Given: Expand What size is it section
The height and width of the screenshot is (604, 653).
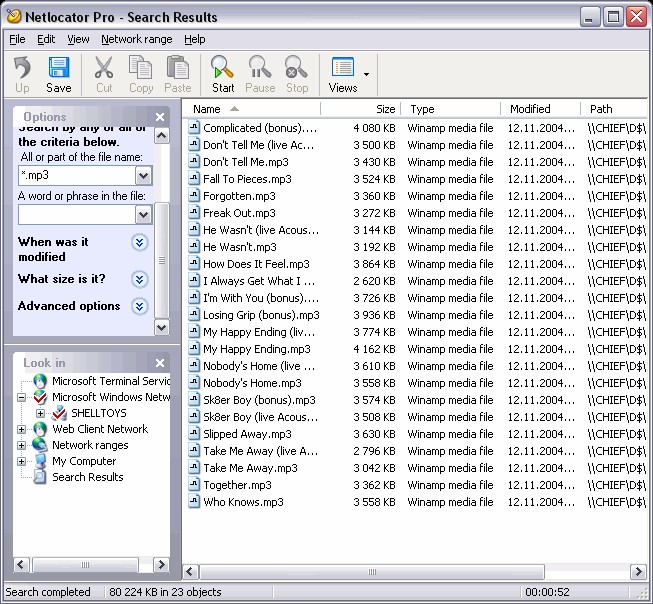Looking at the screenshot, I should pyautogui.click(x=140, y=279).
